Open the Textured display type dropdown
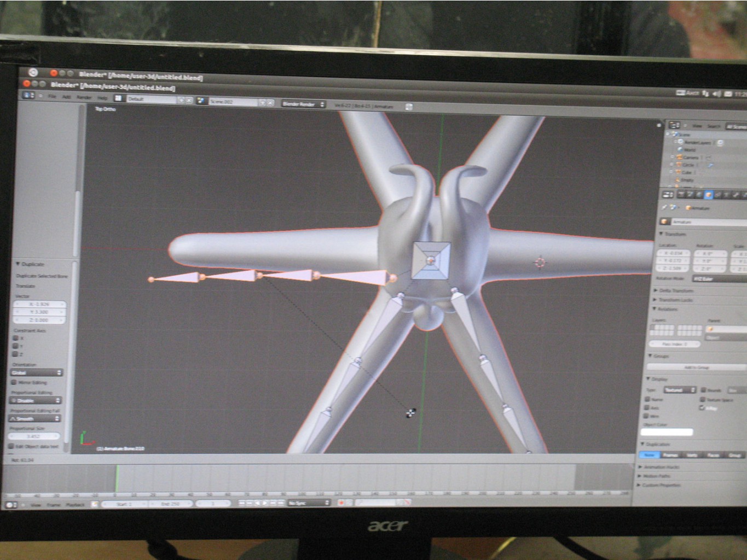This screenshot has width=747, height=560. 679,390
